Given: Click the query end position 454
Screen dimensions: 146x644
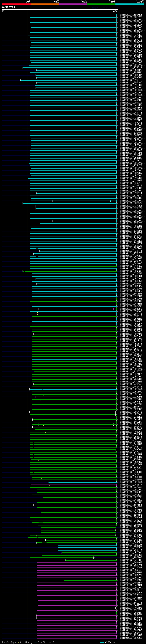Looking at the screenshot, I should coord(115,11).
